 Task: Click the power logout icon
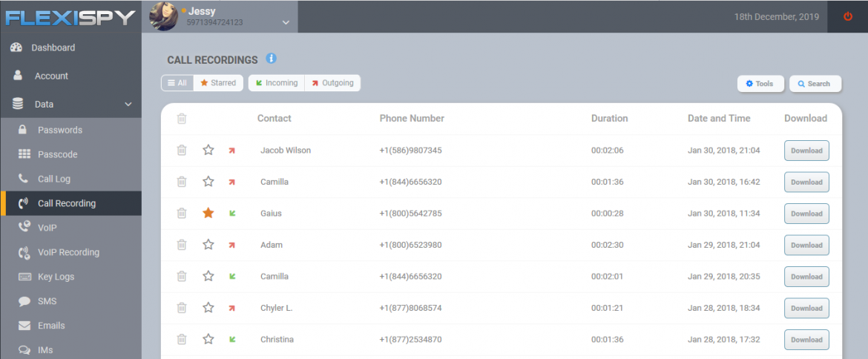pos(847,16)
